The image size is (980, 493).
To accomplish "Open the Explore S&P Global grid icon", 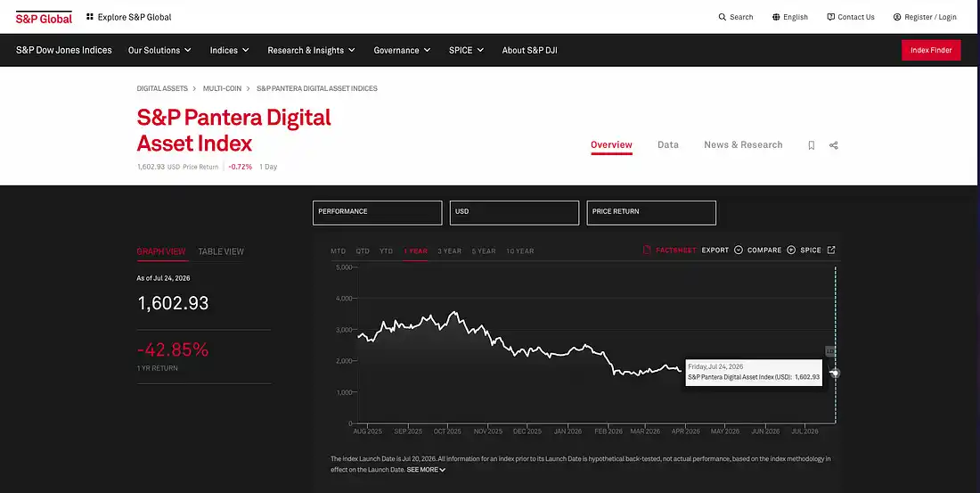I will [x=90, y=17].
